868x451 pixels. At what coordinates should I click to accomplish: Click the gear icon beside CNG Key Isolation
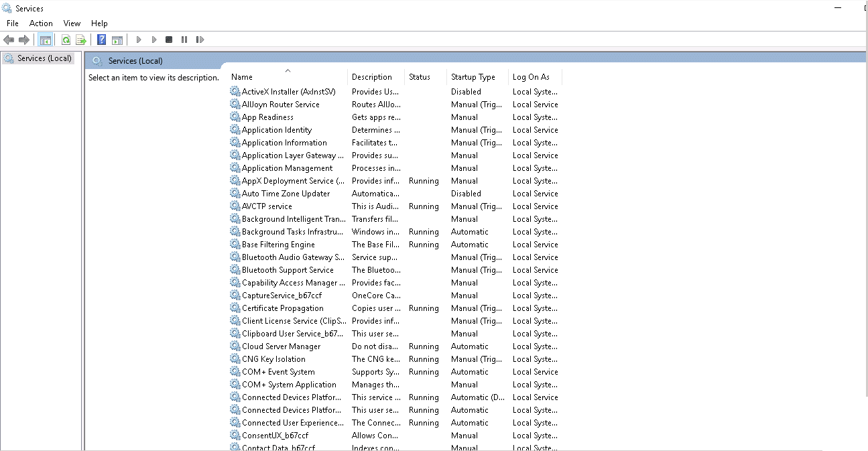[235, 359]
